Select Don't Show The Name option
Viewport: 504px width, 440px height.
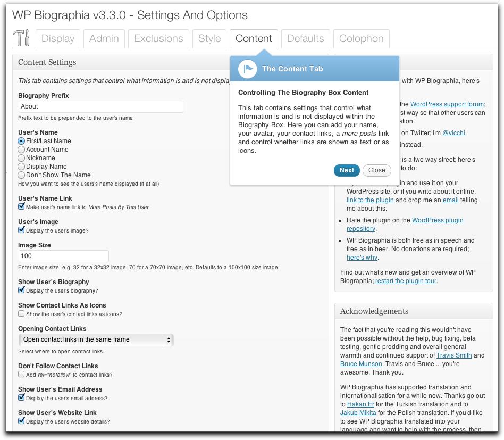pyautogui.click(x=21, y=175)
